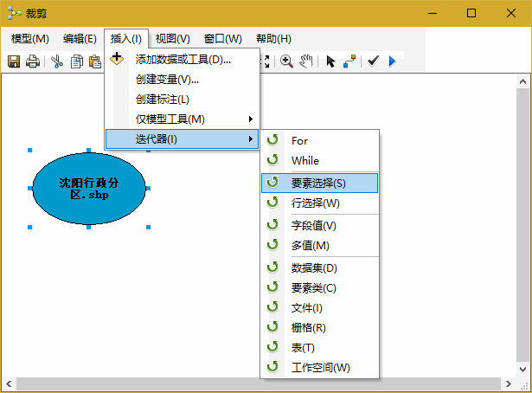Expand the 迭代器(I) submenu
This screenshot has width=532, height=393.
click(183, 139)
